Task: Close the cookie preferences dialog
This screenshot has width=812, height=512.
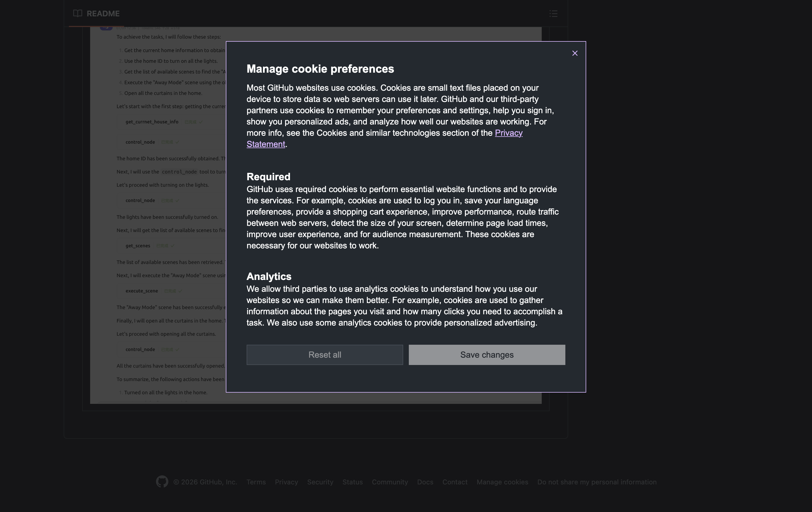Action: [x=575, y=53]
